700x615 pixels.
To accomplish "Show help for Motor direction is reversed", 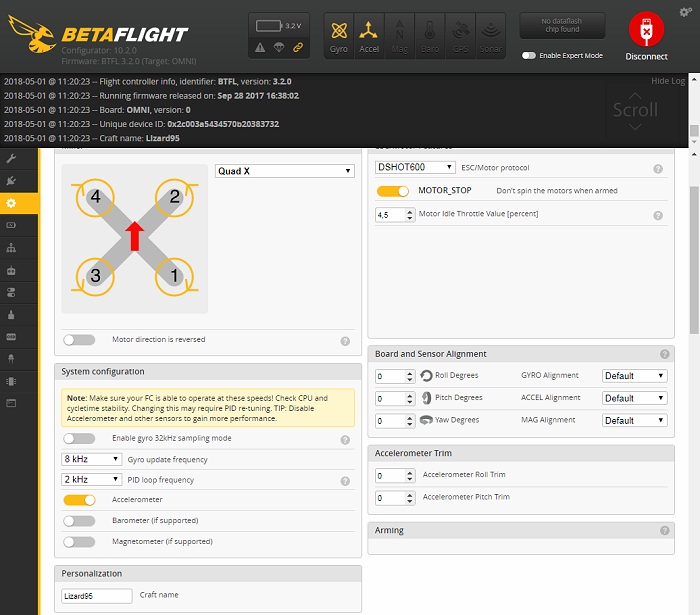I will coord(345,341).
